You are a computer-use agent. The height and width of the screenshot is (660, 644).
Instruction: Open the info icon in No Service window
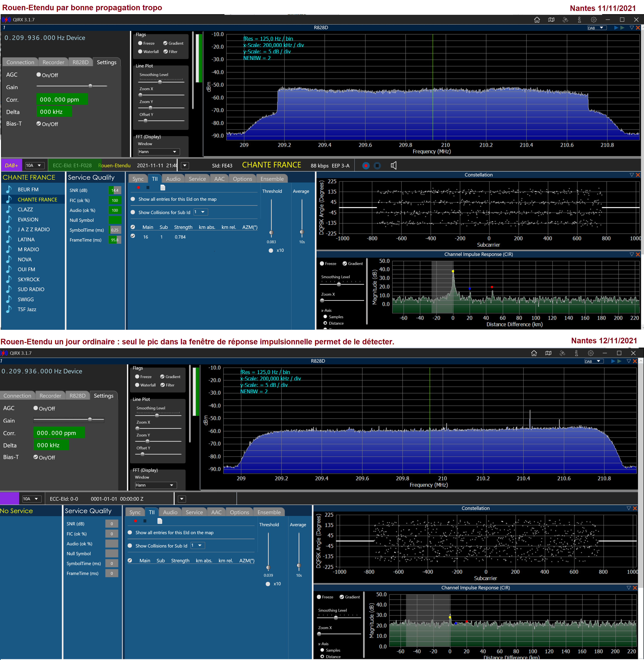coord(576,353)
